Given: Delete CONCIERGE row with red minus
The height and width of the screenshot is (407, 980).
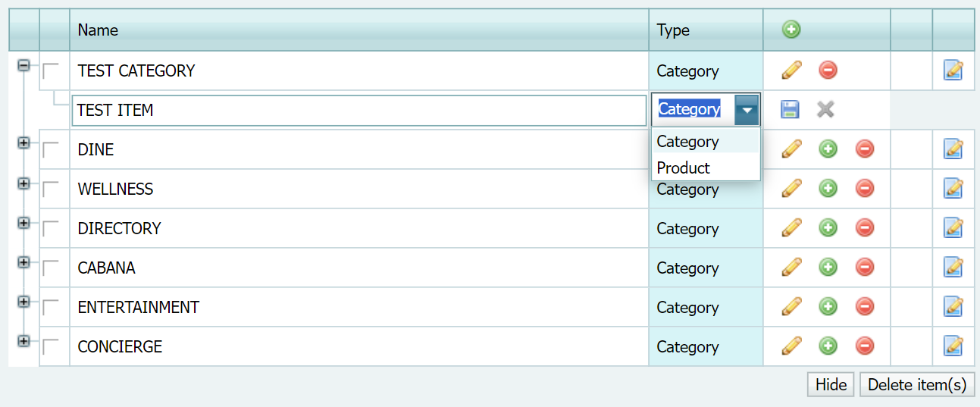Looking at the screenshot, I should (x=864, y=346).
